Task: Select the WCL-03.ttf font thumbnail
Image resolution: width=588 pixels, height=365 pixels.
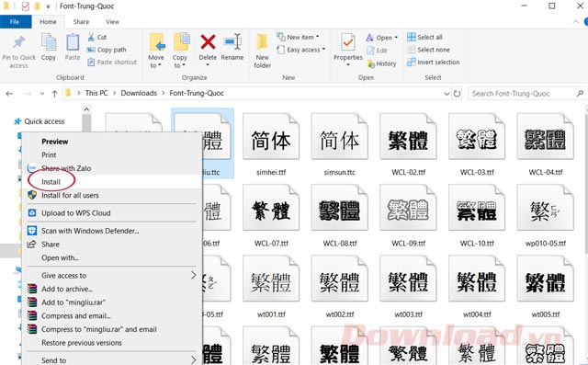Action: [x=477, y=137]
